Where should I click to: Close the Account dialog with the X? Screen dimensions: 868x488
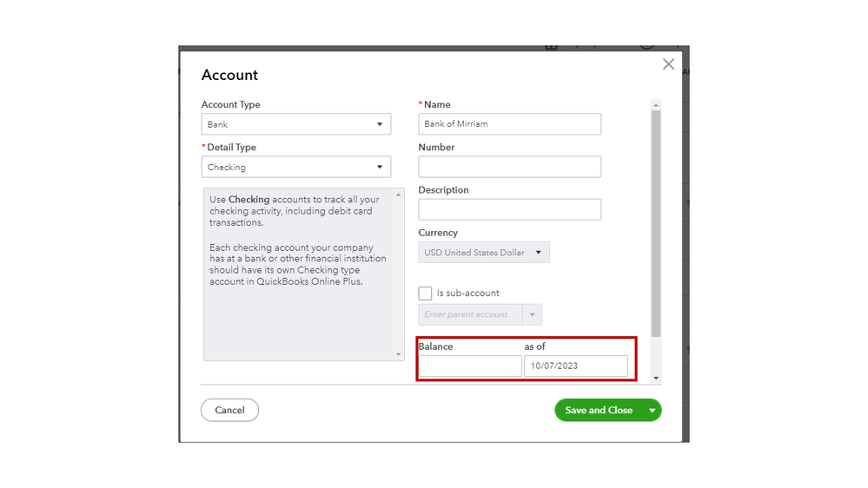tap(668, 64)
